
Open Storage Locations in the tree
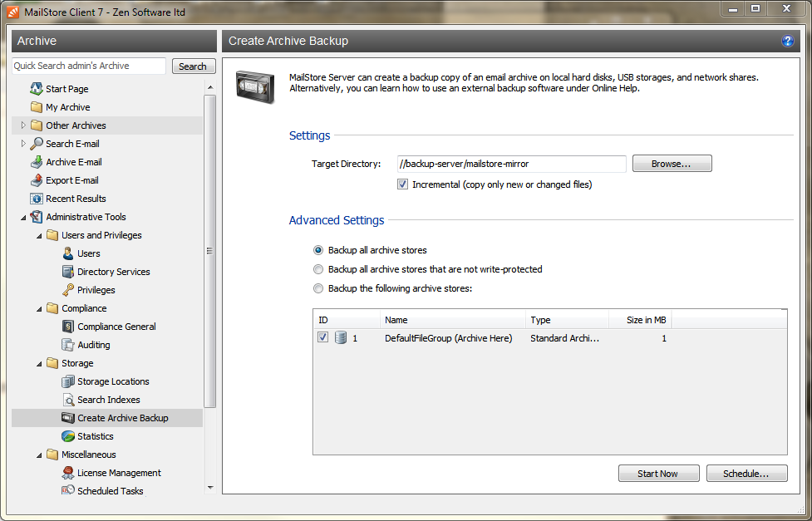click(x=113, y=381)
